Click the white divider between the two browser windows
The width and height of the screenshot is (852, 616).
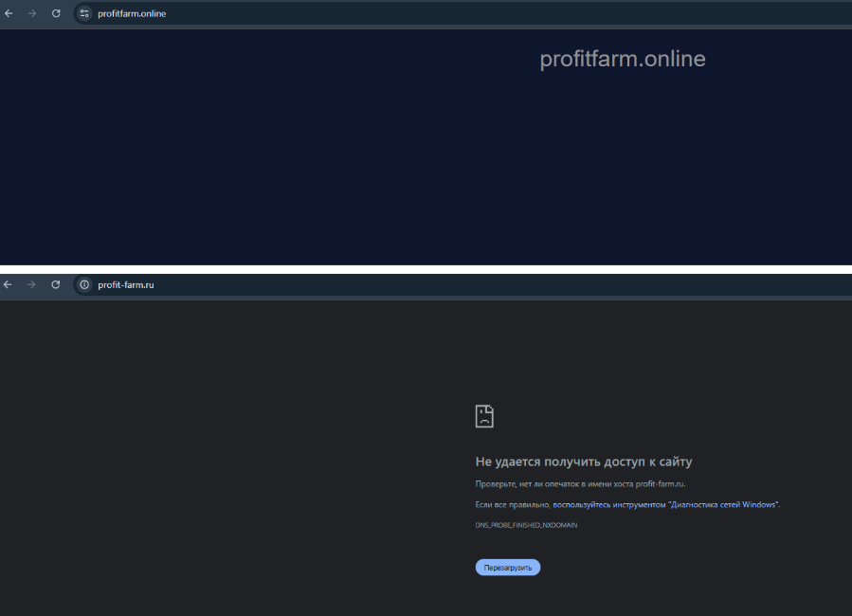[x=426, y=269]
